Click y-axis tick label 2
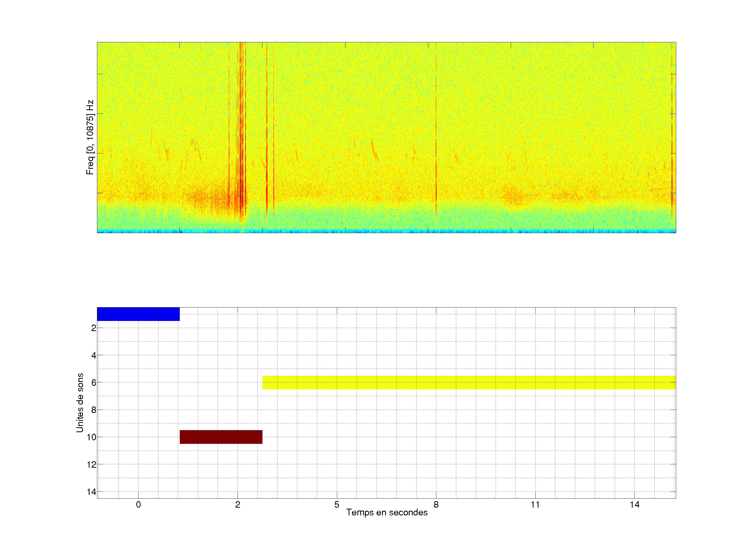Image resolution: width=747 pixels, height=560 pixels. point(94,328)
